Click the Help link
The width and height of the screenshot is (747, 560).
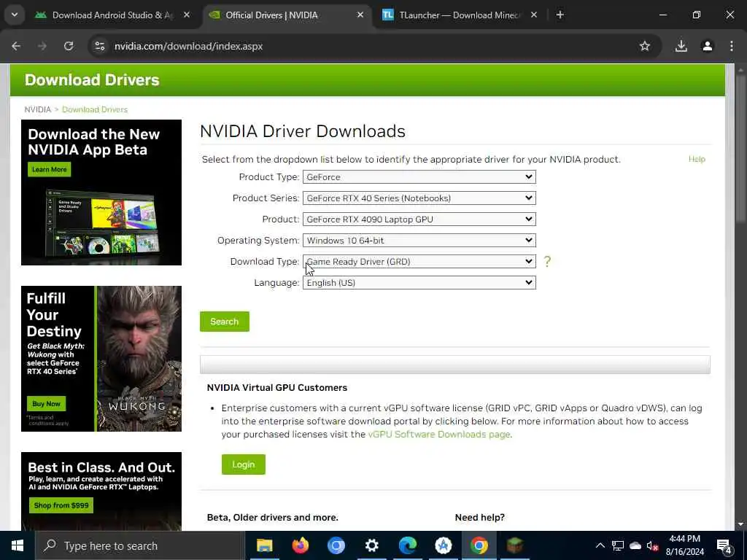tap(697, 159)
